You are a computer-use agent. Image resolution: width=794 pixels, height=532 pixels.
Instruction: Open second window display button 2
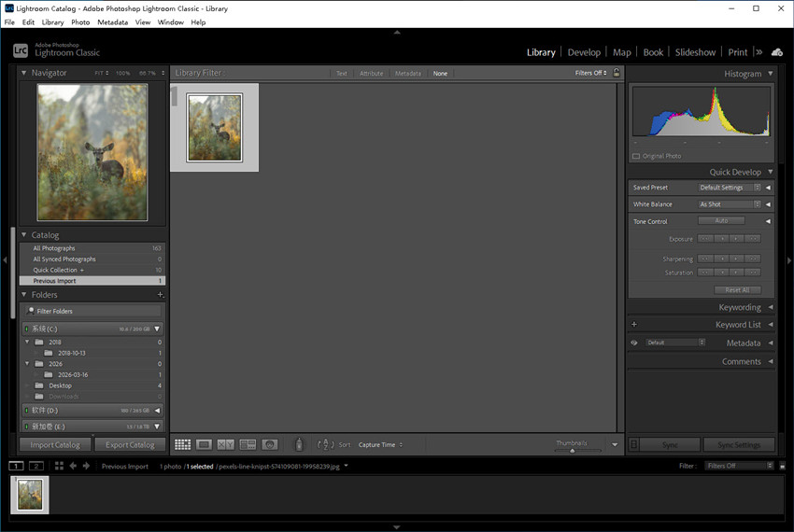click(35, 466)
